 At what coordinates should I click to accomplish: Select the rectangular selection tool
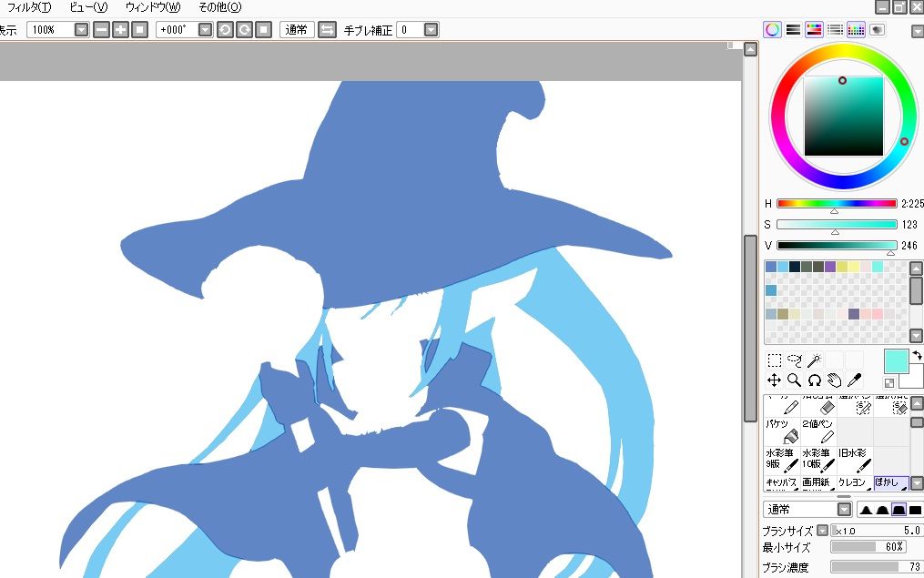(x=775, y=360)
